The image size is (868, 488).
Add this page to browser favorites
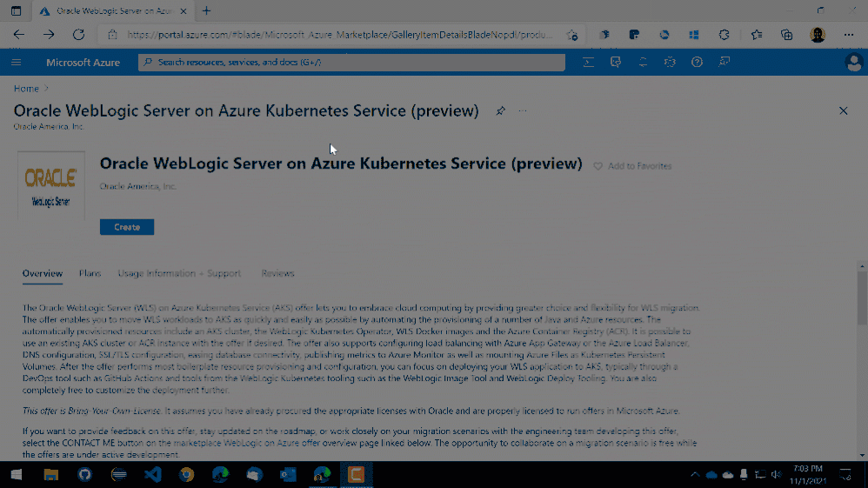[572, 35]
